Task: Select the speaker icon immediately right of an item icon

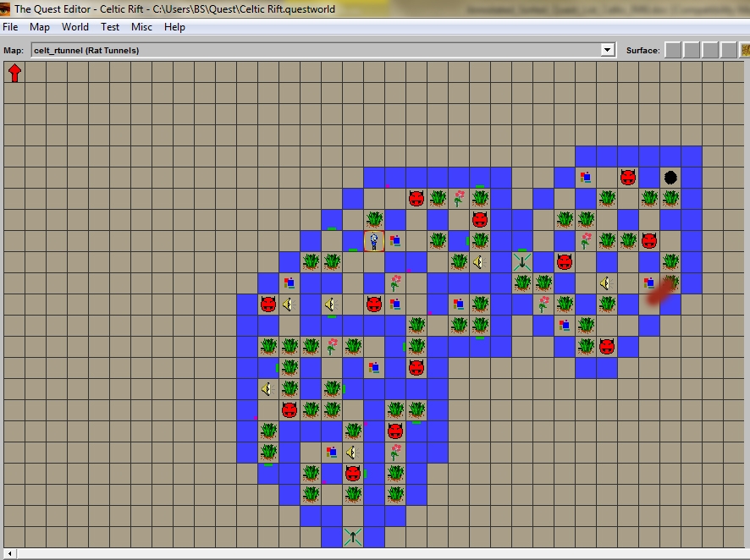Action: 352,453
